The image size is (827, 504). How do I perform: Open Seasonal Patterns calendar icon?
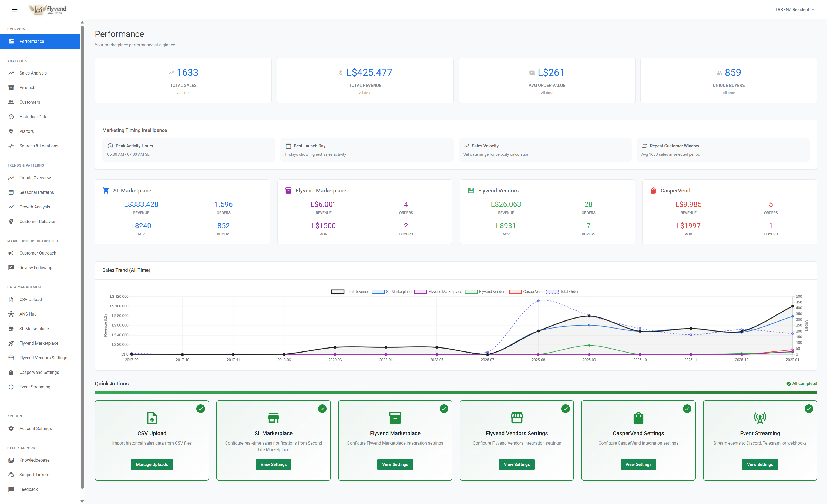coord(11,192)
